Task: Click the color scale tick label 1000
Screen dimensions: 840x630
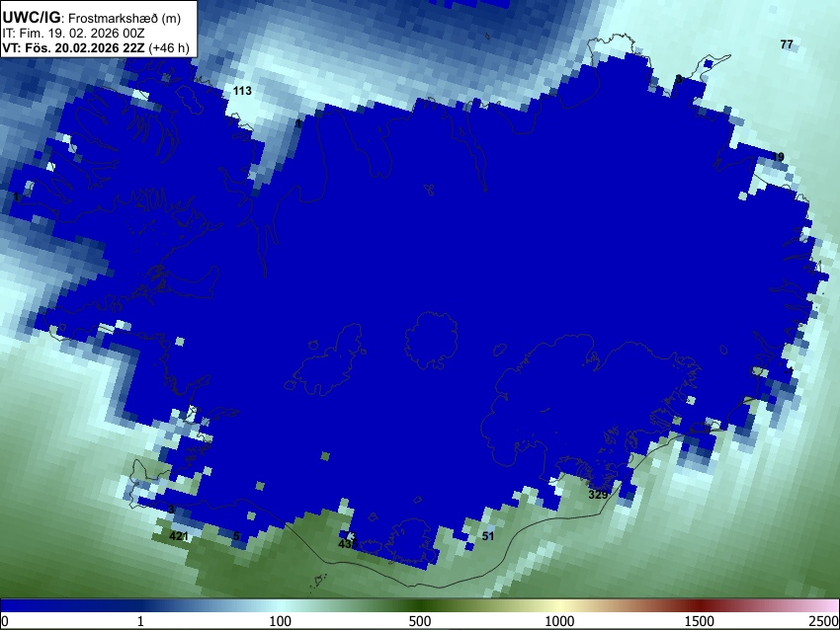Action: (559, 621)
